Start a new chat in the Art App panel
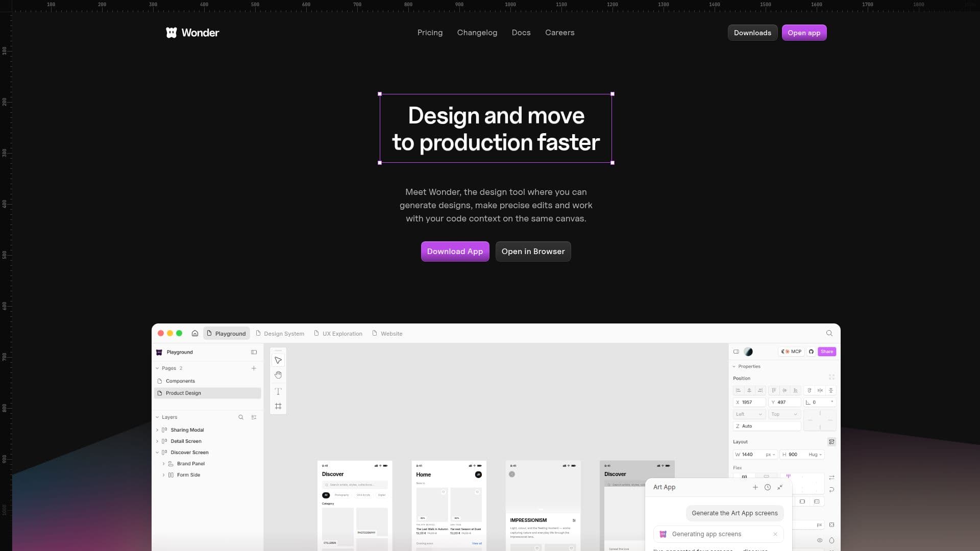This screenshot has width=980, height=551. pos(755,487)
